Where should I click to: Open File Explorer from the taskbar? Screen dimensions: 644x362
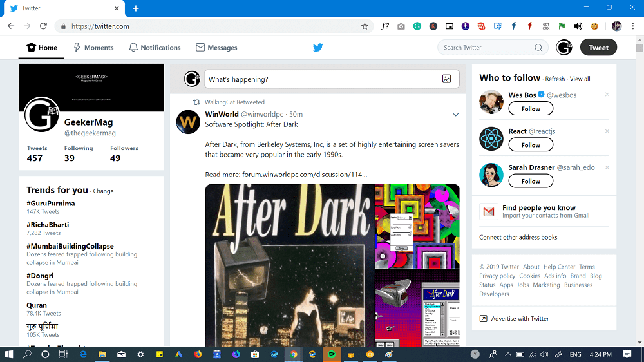click(102, 354)
